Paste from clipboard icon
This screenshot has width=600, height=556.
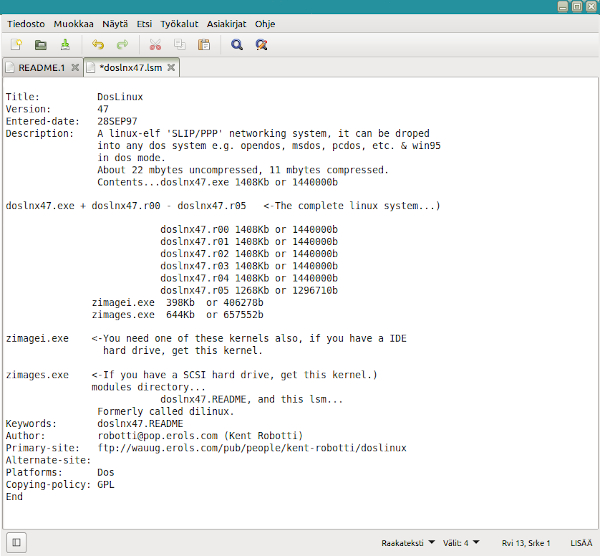(204, 45)
